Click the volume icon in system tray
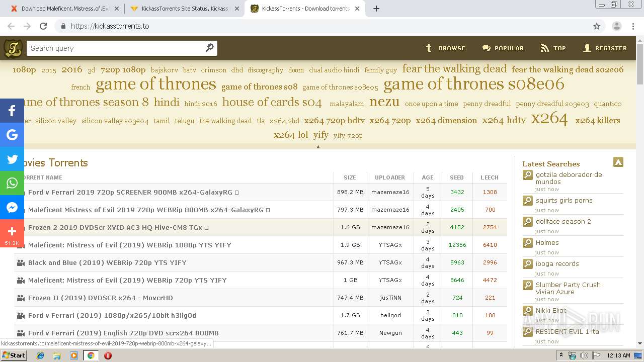This screenshot has height=362, width=644. 584,355
